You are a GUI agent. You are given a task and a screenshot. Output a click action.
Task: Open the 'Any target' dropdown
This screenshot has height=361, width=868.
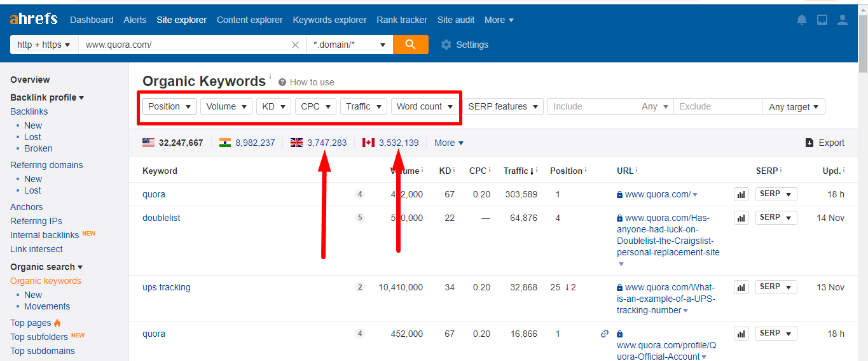pyautogui.click(x=794, y=106)
